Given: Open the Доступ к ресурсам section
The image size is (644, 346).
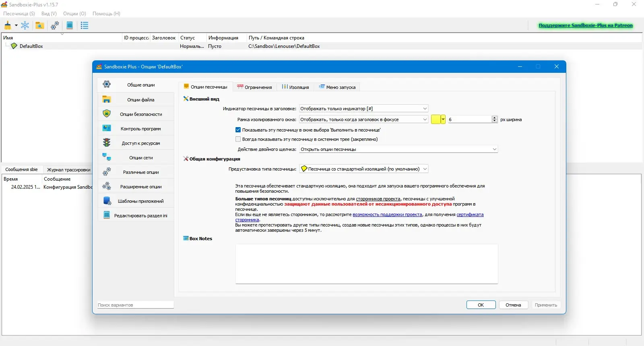Looking at the screenshot, I should [136, 143].
